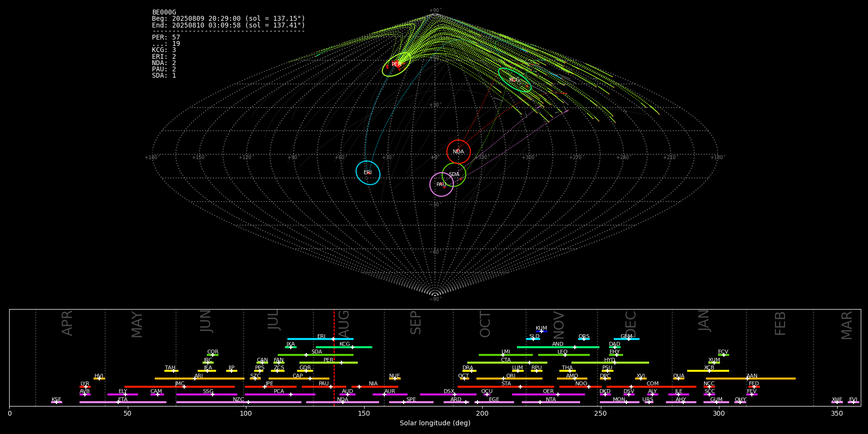Click the 'SDA: 1' count entry
Image resolution: width=868 pixels, height=434 pixels.
[x=164, y=76]
